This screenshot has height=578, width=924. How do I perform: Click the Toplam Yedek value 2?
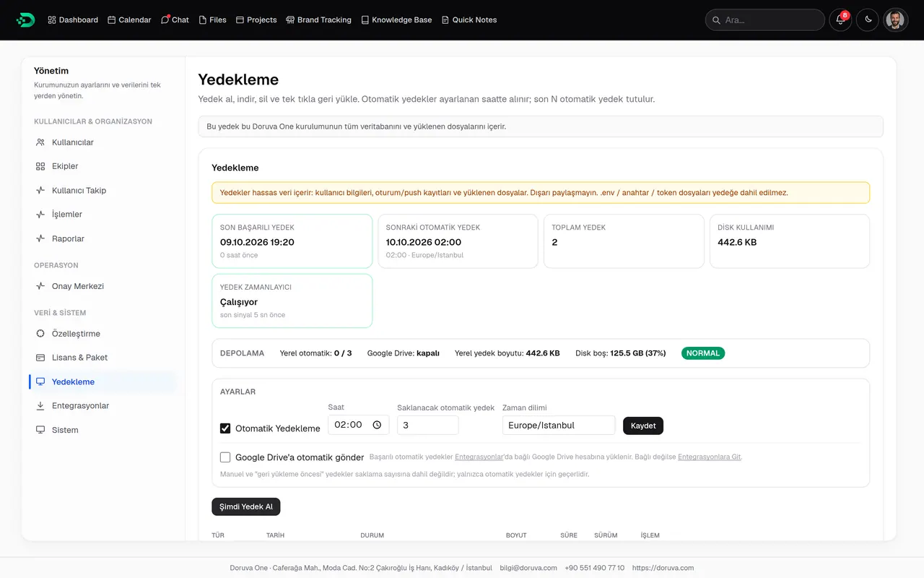tap(554, 242)
